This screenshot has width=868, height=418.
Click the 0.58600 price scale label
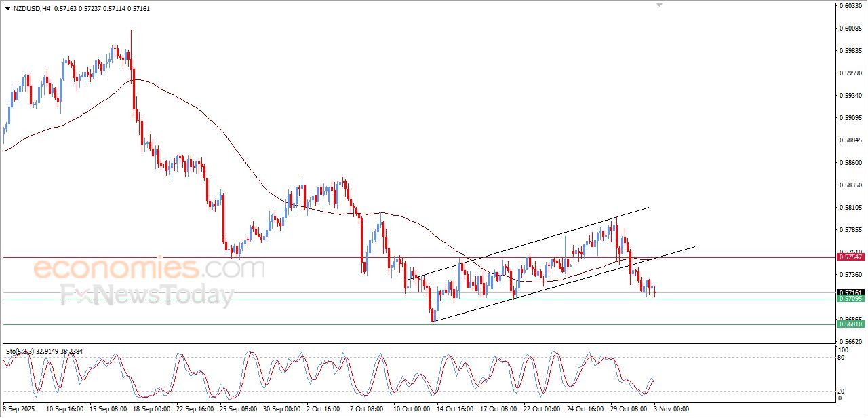(x=850, y=163)
